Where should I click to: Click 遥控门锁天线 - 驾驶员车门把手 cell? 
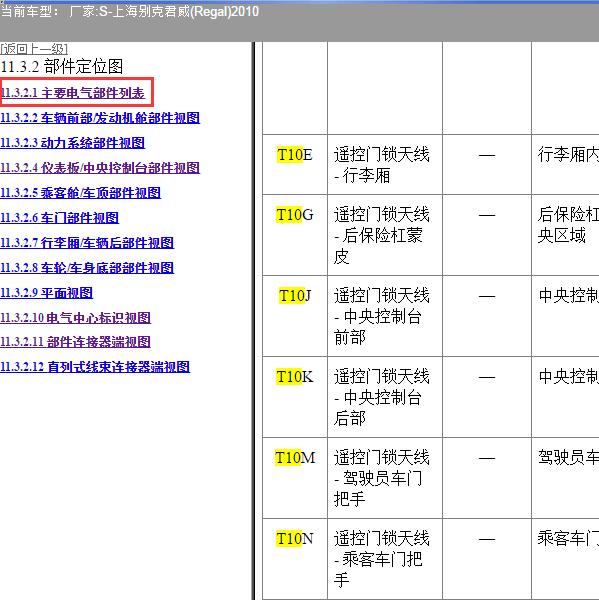(385, 478)
